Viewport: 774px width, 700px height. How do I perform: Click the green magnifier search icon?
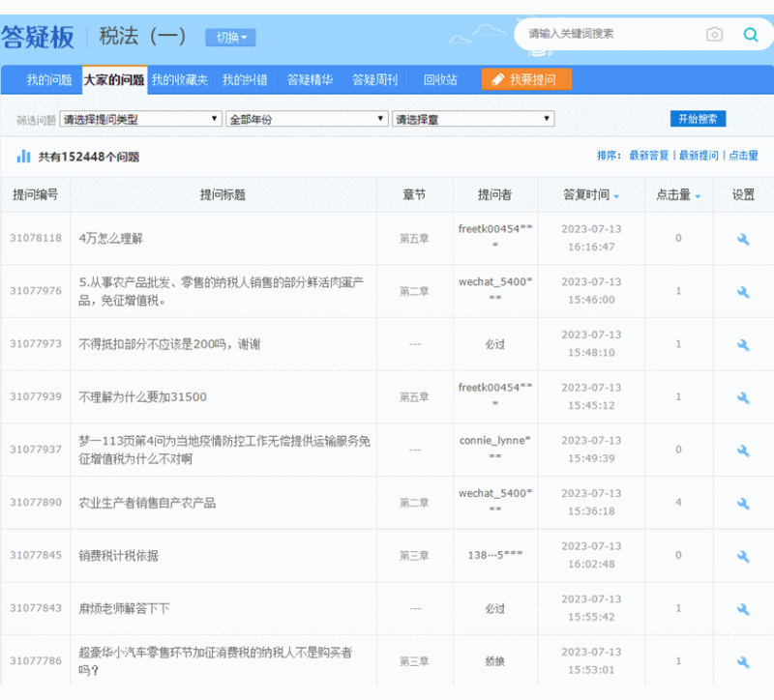(751, 34)
